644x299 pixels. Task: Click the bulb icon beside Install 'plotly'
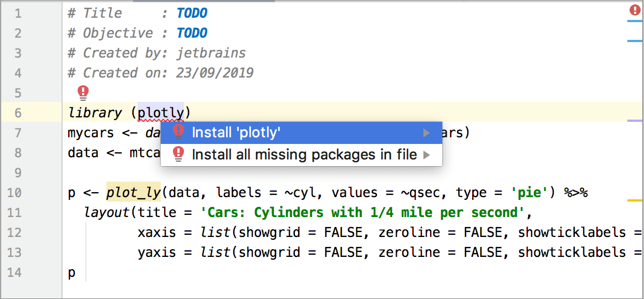pos(178,132)
